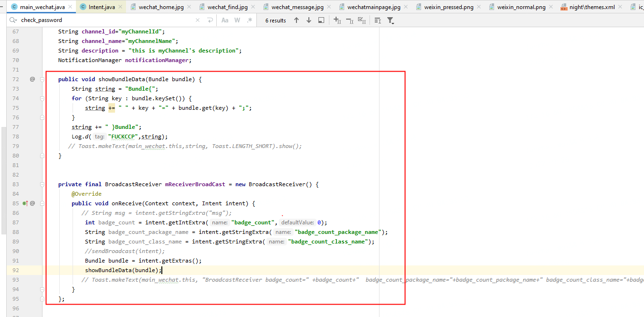Open search results in Find window
The height and width of the screenshot is (317, 644).
click(321, 20)
